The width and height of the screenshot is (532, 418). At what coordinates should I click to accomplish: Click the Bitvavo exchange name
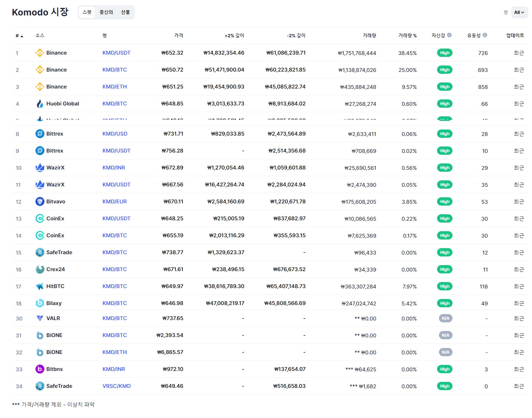click(x=56, y=201)
